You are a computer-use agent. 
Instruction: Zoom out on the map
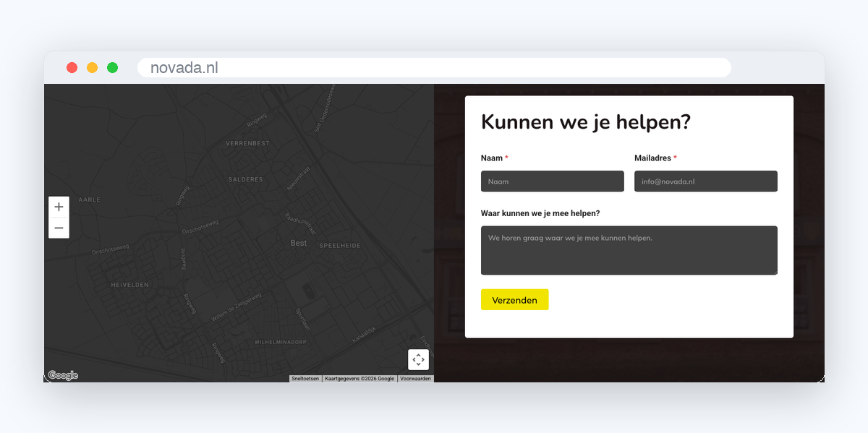pos(59,228)
